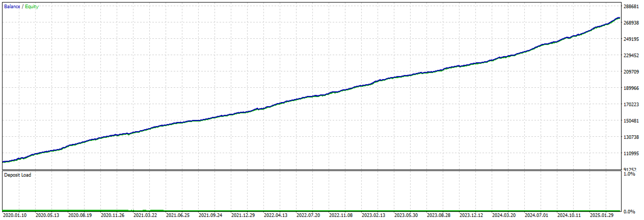The image size is (644, 220).
Task: Click the 2021.09.24 date label
Action: [x=210, y=216]
